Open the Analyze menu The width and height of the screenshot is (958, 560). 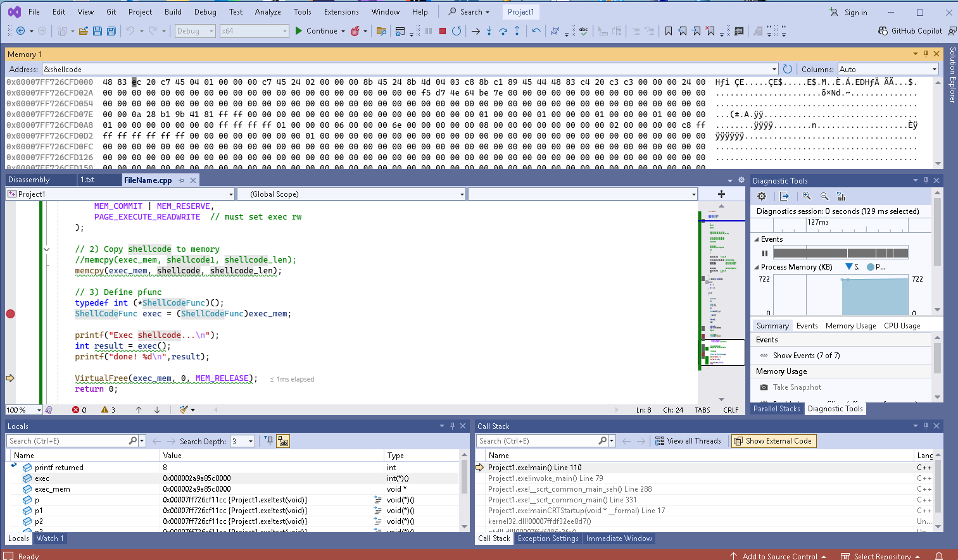[268, 11]
